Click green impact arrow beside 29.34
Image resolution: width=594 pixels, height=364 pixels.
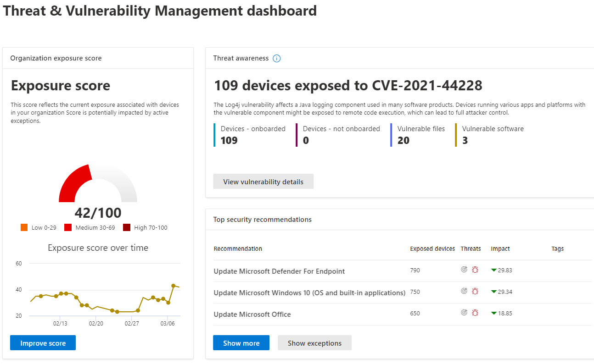(493, 292)
